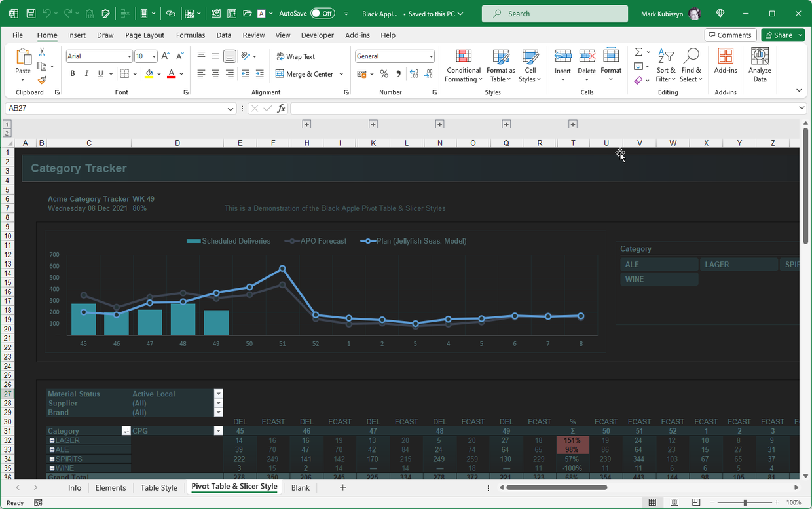Click in the Search box
This screenshot has height=509, width=812.
click(x=554, y=14)
